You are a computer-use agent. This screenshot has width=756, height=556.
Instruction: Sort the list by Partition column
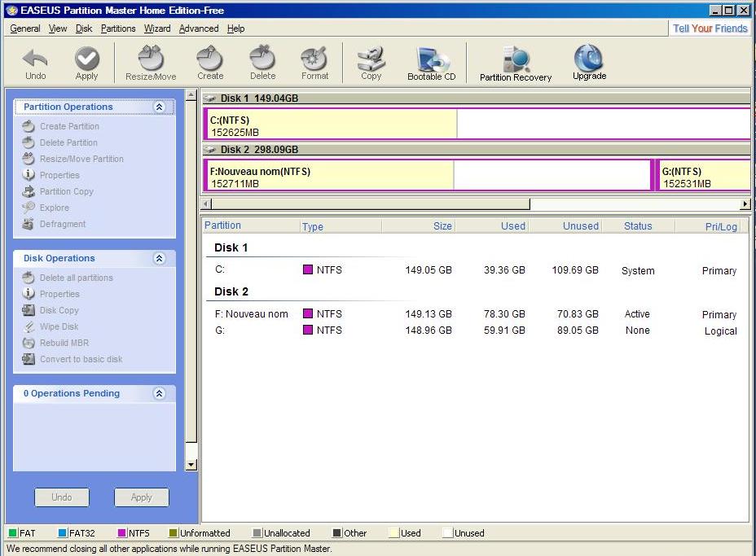point(251,225)
